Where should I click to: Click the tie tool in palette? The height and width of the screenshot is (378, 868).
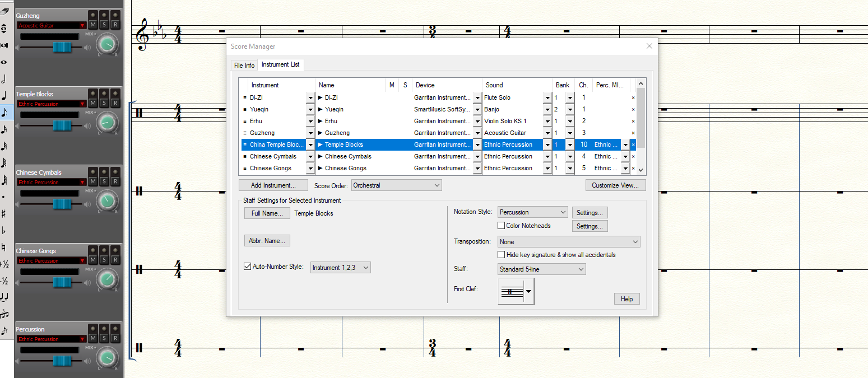click(4, 297)
